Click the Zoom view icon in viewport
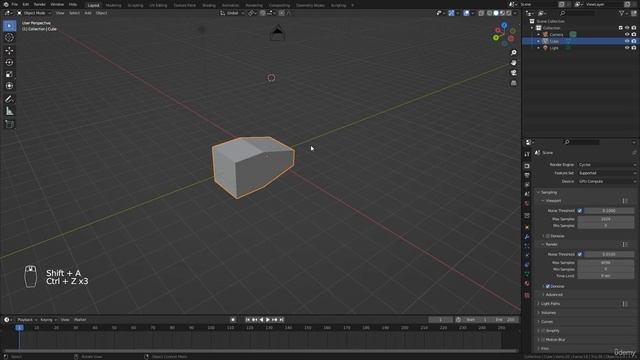This screenshot has width=640, height=360. (x=513, y=53)
